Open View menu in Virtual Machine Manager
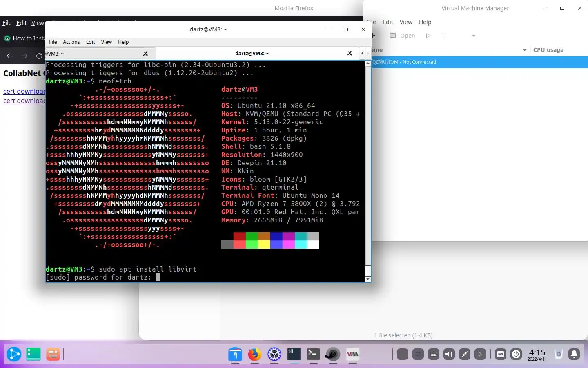This screenshot has width=588, height=368. [x=406, y=22]
